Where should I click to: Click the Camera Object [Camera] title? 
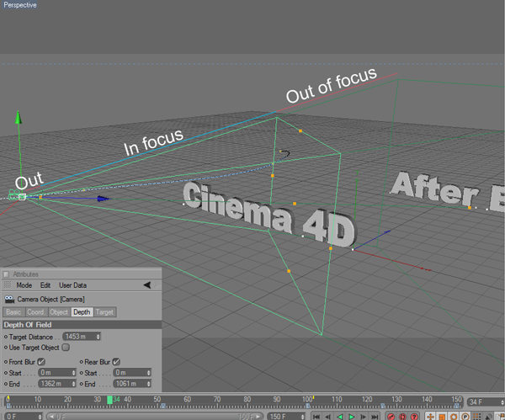coord(50,299)
